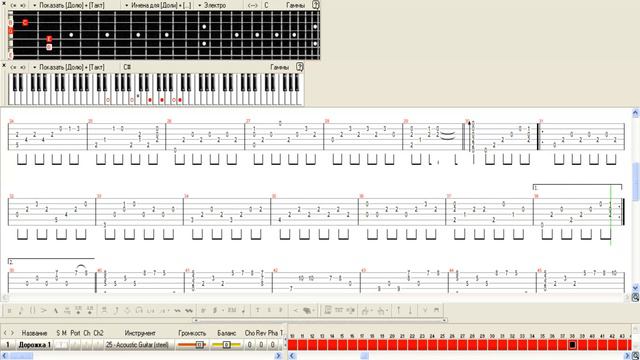Click bar grid horizontal scrollbar thumb
Image resolution: width=640 pixels, height=360 pixels.
point(364,356)
